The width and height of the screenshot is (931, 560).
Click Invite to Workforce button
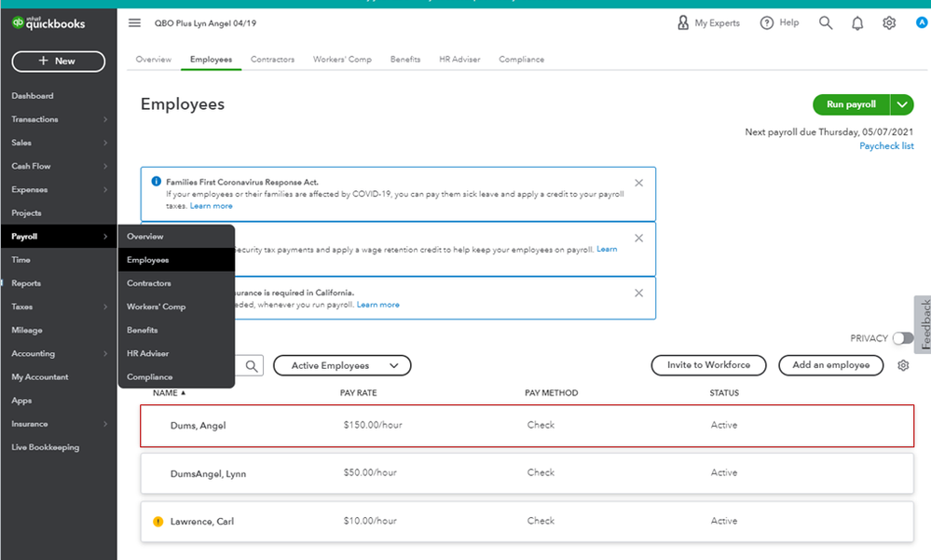click(x=708, y=365)
